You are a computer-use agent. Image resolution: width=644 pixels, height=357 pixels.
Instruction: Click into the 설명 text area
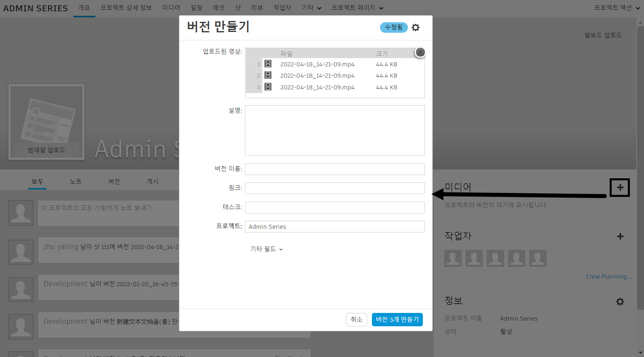pos(335,130)
